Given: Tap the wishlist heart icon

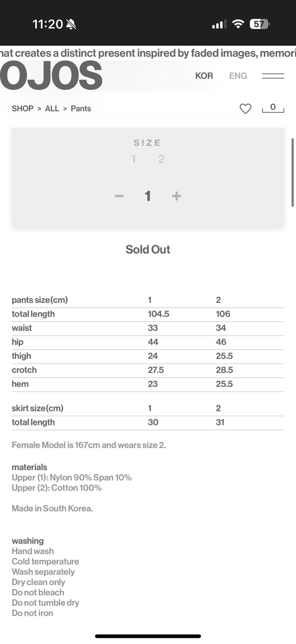Looking at the screenshot, I should click(x=245, y=109).
